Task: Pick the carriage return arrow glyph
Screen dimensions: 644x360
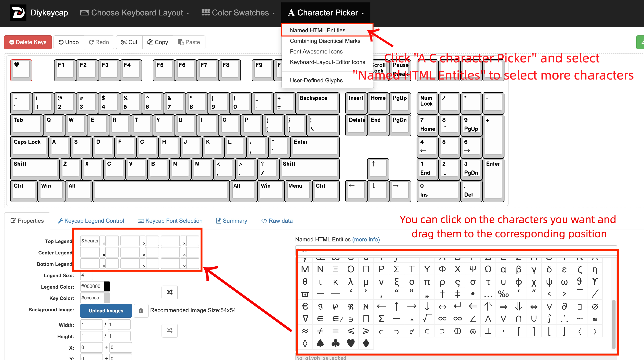Action: pyautogui.click(x=457, y=306)
